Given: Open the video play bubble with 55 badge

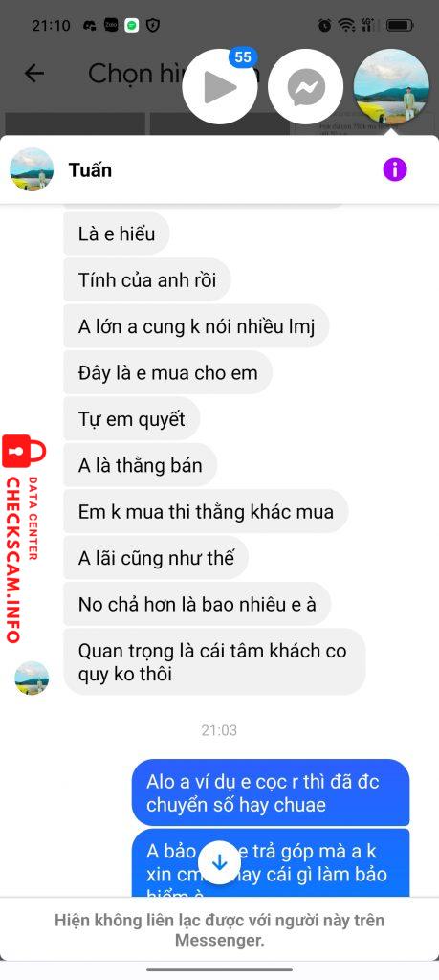Looking at the screenshot, I should coord(220,87).
